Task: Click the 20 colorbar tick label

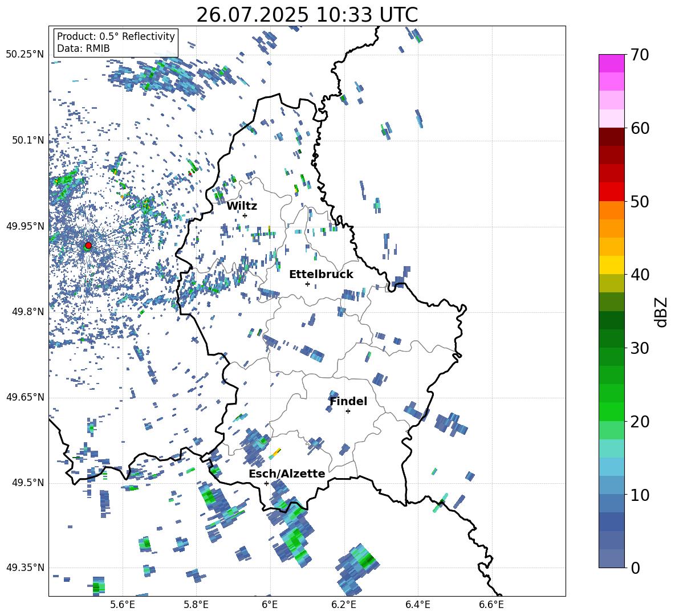Action: coord(640,422)
